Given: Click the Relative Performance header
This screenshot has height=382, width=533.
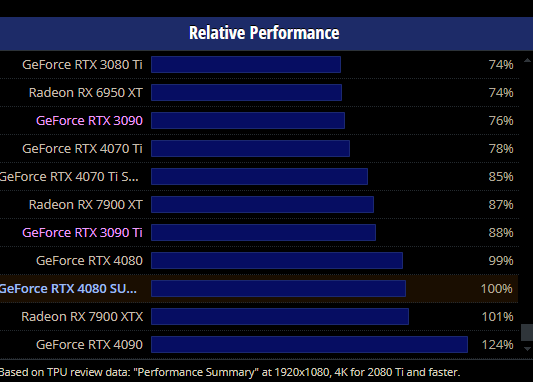Looking at the screenshot, I should (264, 33).
